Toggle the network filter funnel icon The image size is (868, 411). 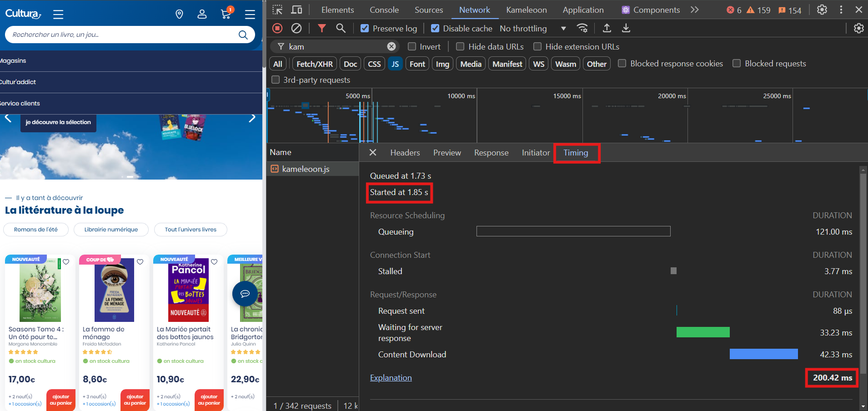point(322,28)
